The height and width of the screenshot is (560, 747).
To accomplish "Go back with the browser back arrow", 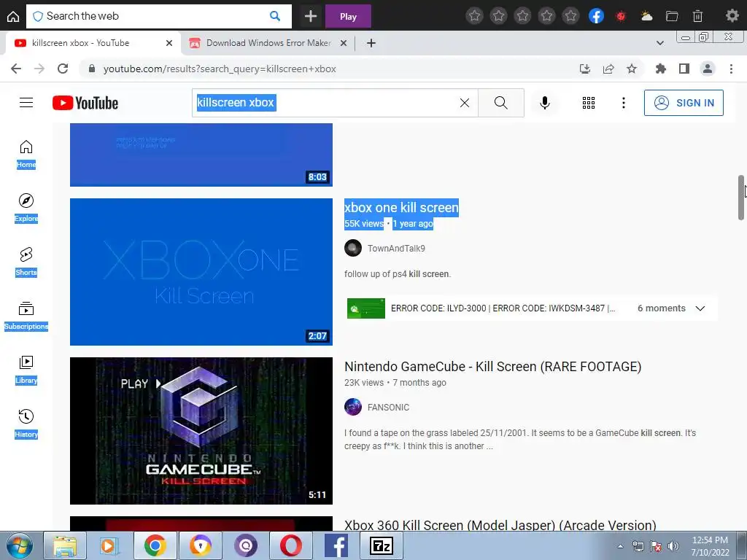I will (x=16, y=69).
